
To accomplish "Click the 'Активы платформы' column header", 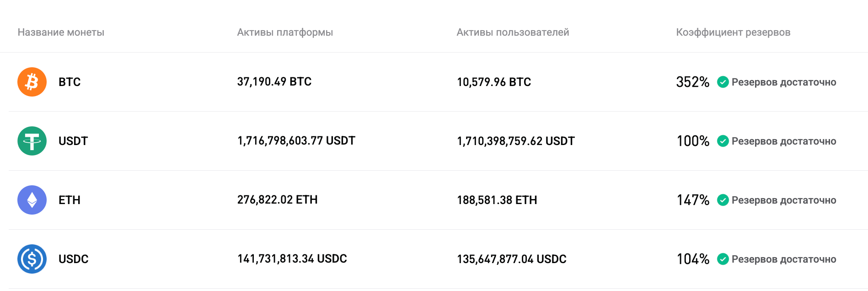I will (x=284, y=32).
